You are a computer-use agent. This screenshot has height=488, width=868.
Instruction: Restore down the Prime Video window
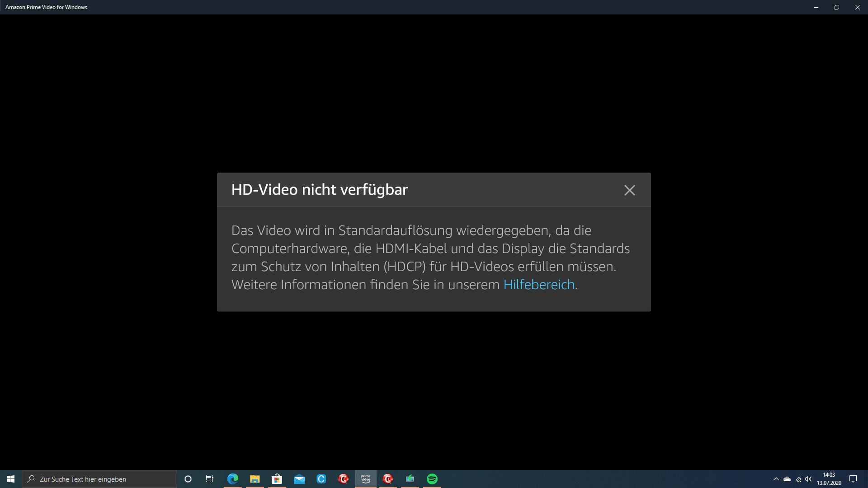[x=837, y=7]
